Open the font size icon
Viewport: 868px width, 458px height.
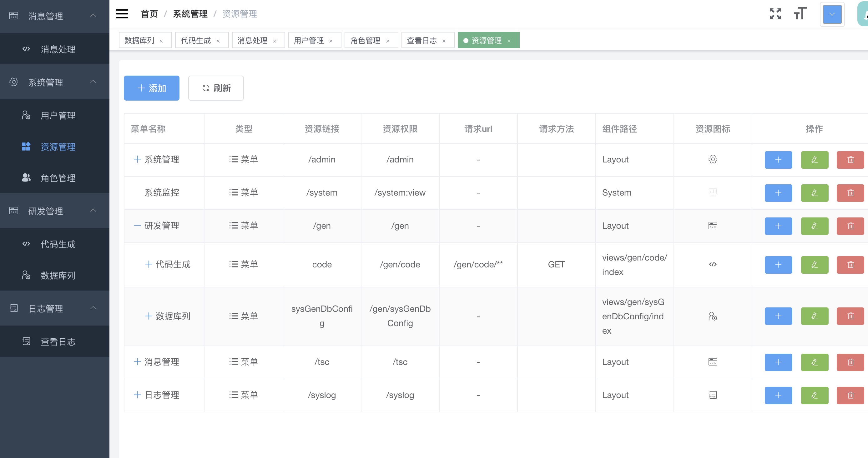(800, 14)
